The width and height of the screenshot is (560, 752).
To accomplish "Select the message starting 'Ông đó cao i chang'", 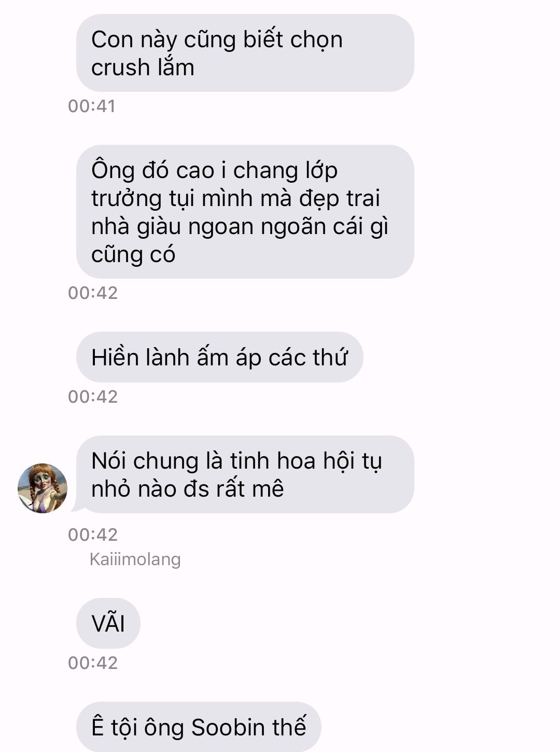I will [x=245, y=212].
